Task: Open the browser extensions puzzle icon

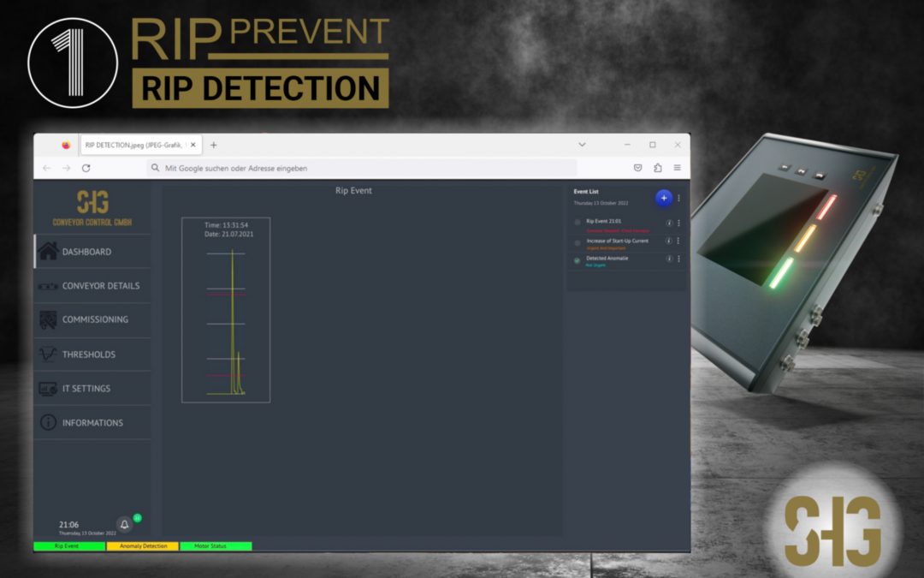Action: point(658,168)
